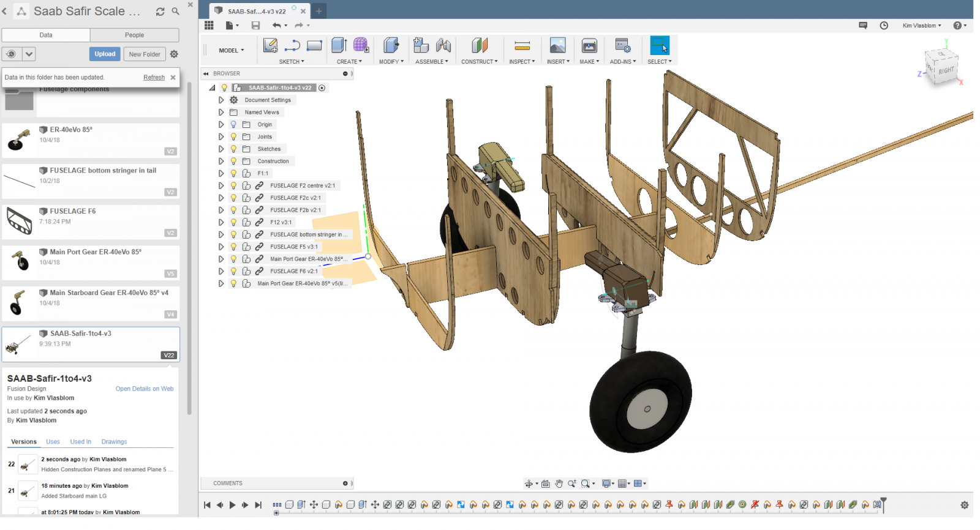980x530 pixels.
Task: Add a new document tab with plus
Action: [319, 11]
